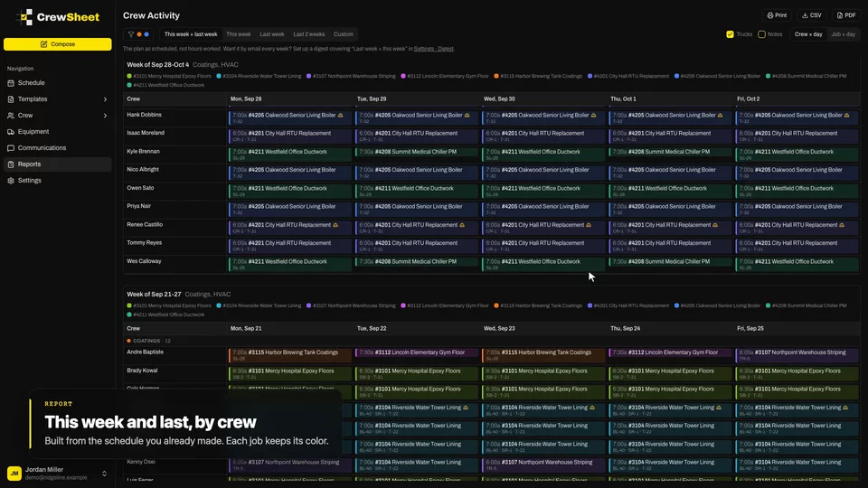Open Andre Baptiste's Monday Harbor Brewing job
Viewport: 868px width, 488px height.
pos(290,354)
